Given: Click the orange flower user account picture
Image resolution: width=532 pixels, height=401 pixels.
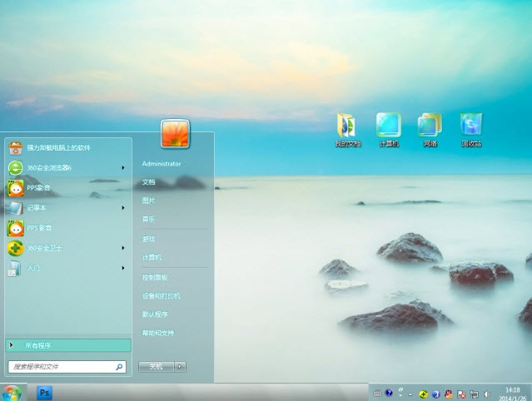Looking at the screenshot, I should tap(175, 134).
